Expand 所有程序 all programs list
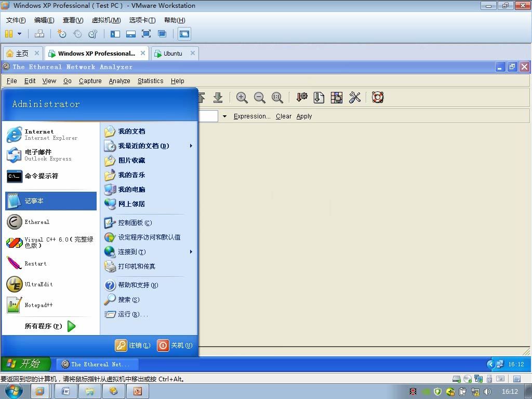The width and height of the screenshot is (532, 399). [x=50, y=326]
